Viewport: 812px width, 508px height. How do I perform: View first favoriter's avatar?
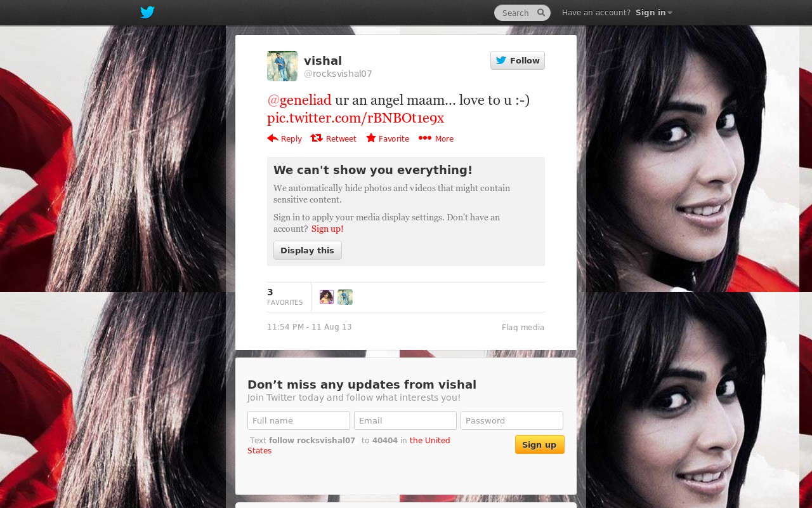pyautogui.click(x=327, y=297)
